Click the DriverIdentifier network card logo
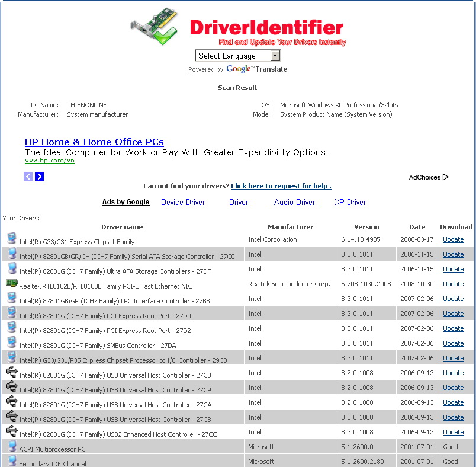The image size is (476, 467). 154,27
